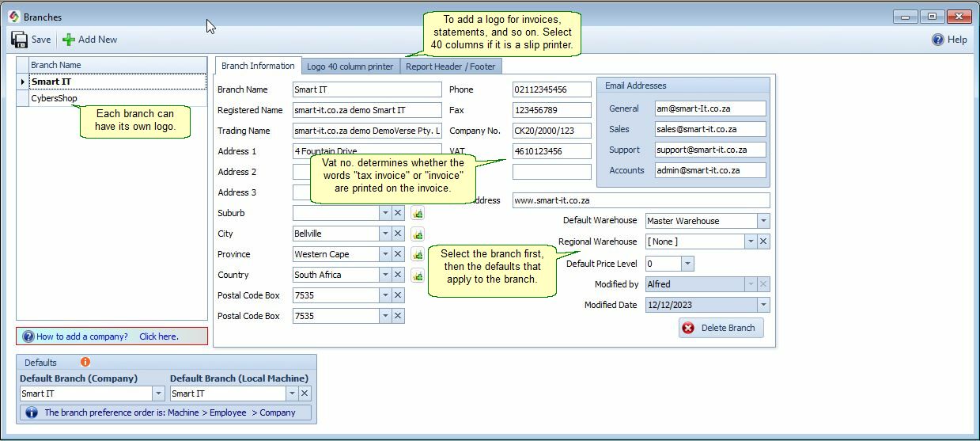Clear the Country field with X
The width and height of the screenshot is (980, 441).
click(x=398, y=275)
